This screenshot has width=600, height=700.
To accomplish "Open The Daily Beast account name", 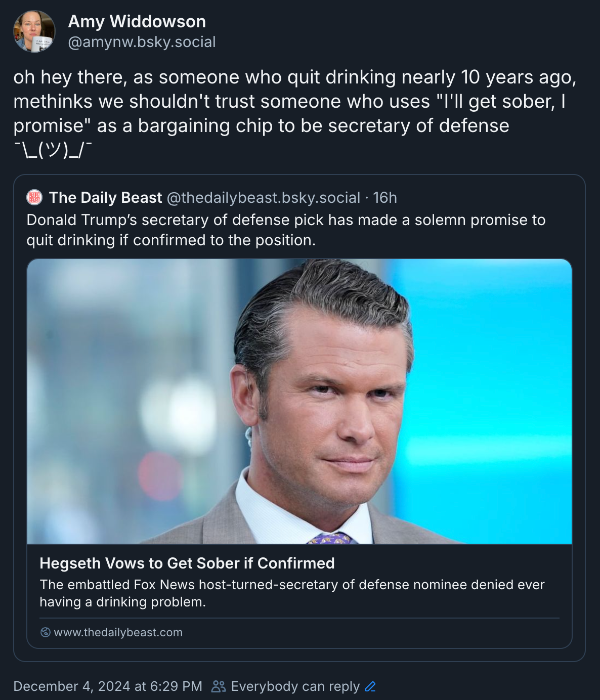I will coord(105,198).
